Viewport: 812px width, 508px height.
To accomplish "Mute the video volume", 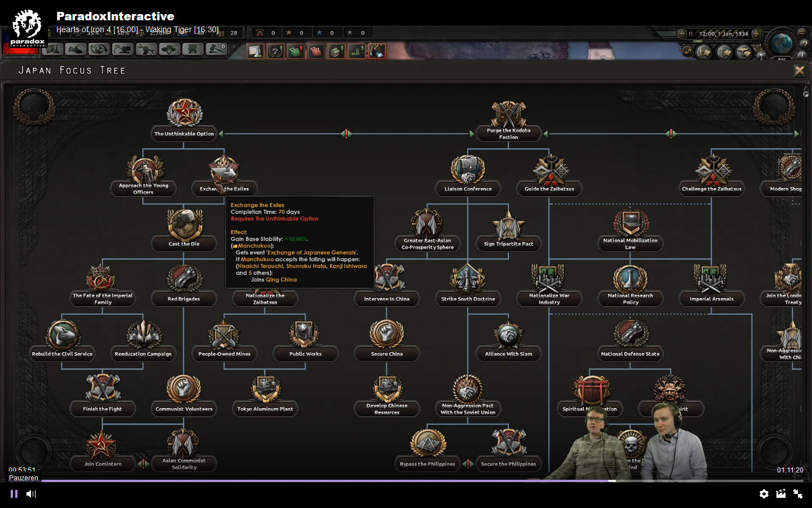I will 31,494.
